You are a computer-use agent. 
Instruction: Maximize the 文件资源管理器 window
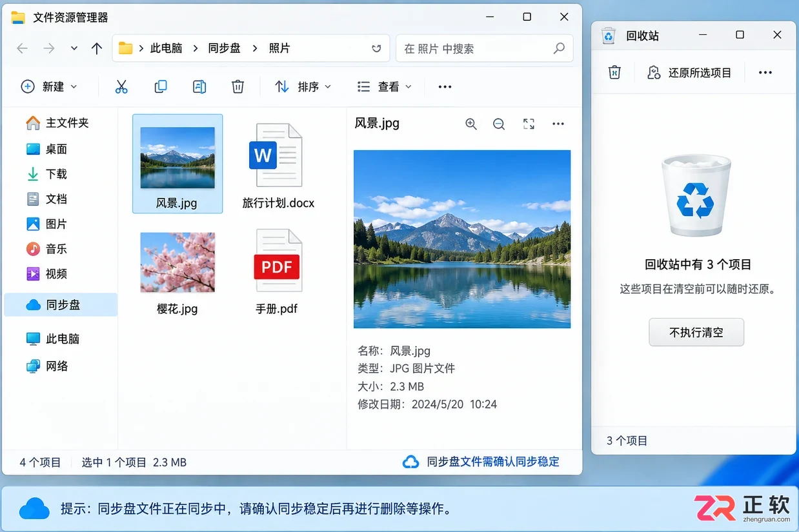[527, 17]
